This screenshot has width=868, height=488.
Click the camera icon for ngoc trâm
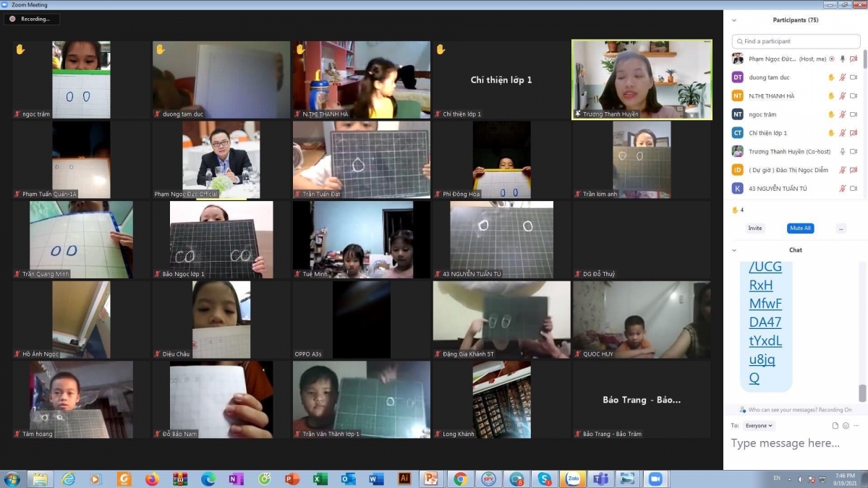(854, 114)
